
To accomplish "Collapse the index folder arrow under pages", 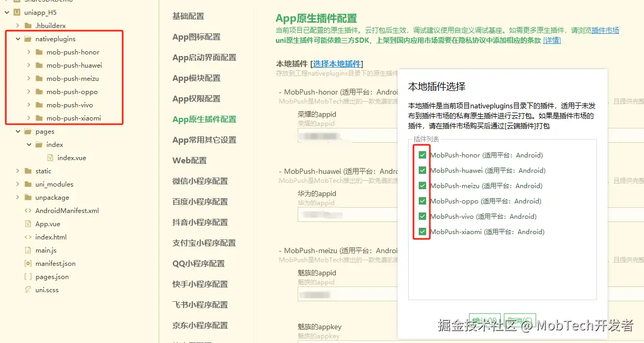I will coord(29,144).
